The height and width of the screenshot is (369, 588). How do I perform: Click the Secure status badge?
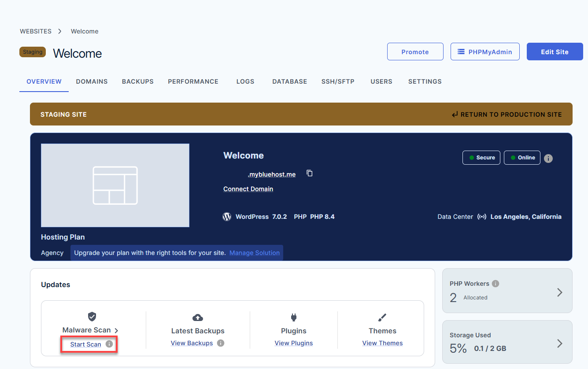(481, 158)
